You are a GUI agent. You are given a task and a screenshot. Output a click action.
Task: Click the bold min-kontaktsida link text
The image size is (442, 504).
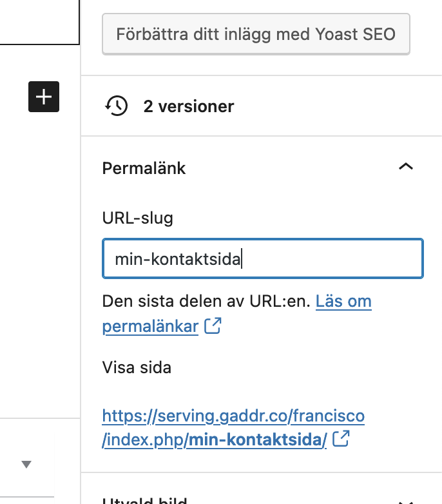coord(256,440)
